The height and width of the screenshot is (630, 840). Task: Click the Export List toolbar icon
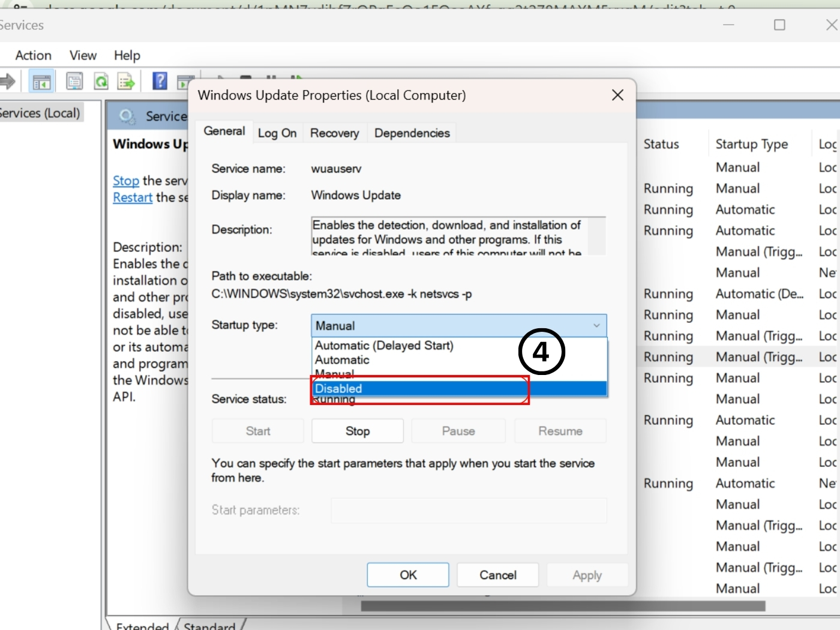[x=126, y=81]
